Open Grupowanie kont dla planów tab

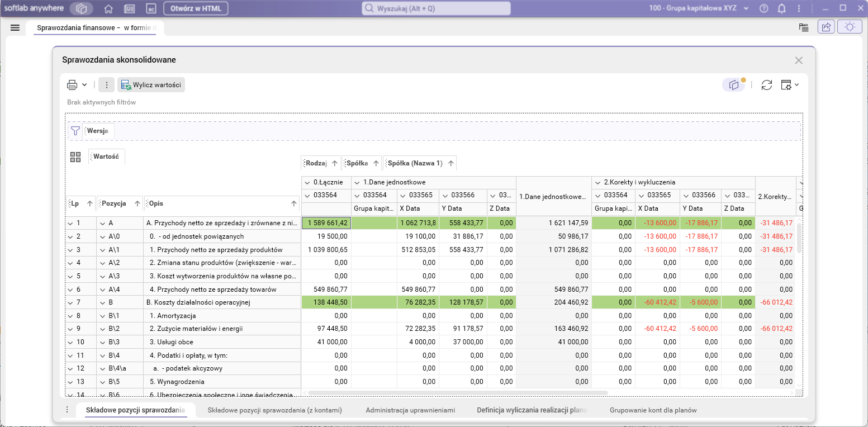(x=653, y=410)
